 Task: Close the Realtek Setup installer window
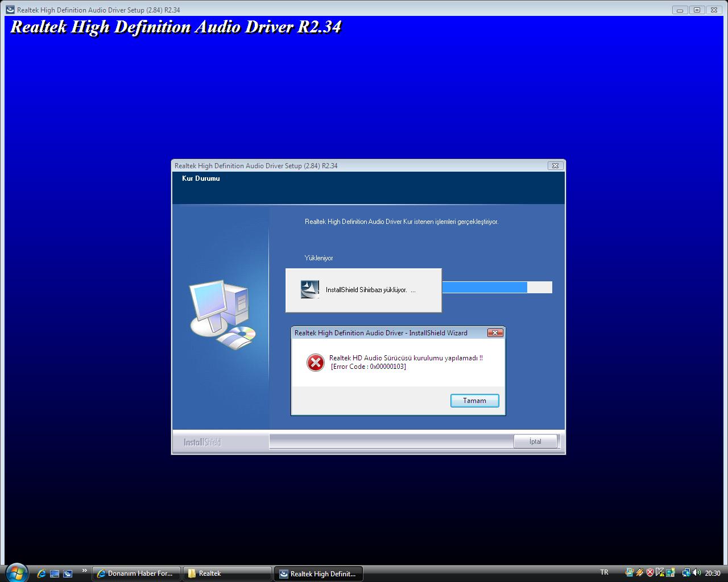[555, 166]
